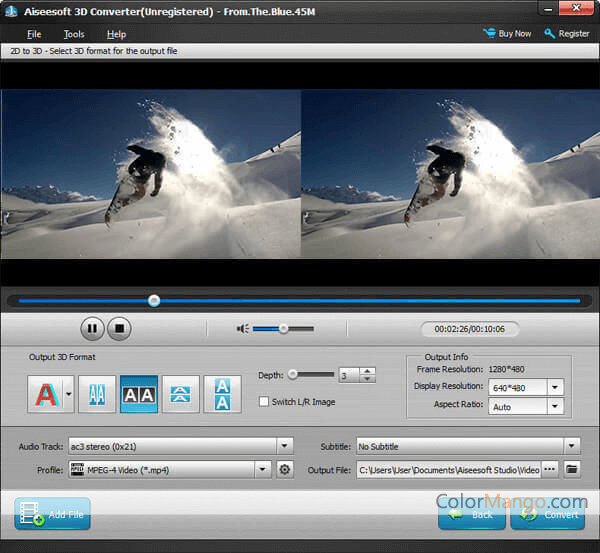Screen dimensions: 600x553
Task: Expand the Anaglyph type dropdown arrow
Action: 68,394
